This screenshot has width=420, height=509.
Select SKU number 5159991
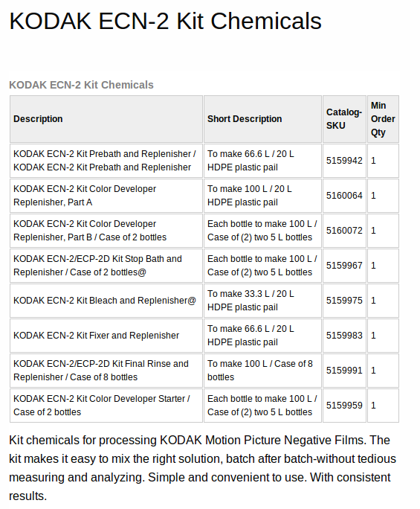point(344,371)
